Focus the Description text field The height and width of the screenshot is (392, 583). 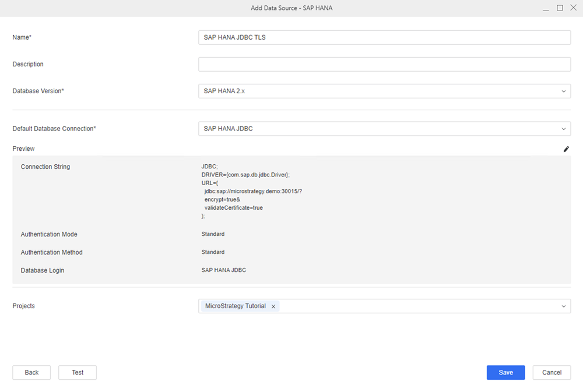coord(384,64)
